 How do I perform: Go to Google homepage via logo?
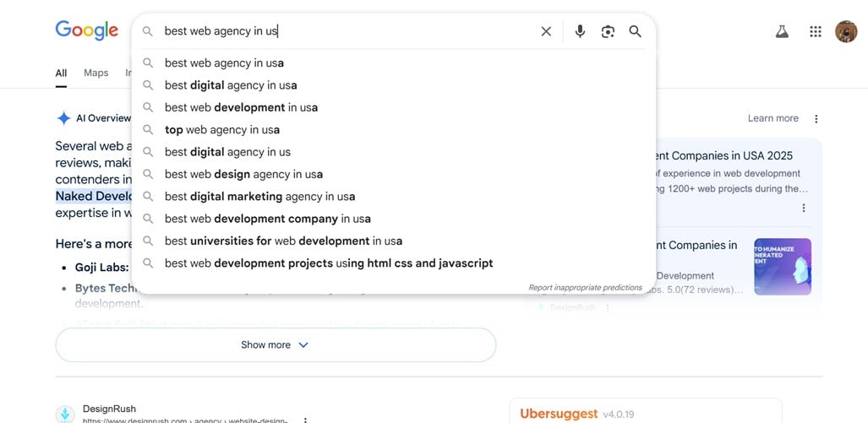[87, 30]
